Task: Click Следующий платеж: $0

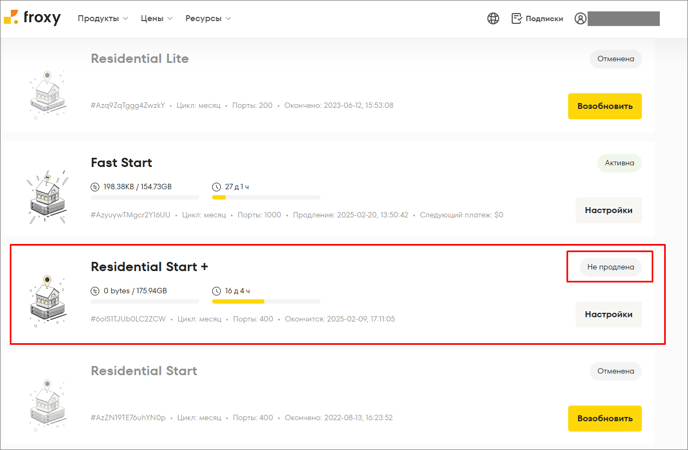Action: (462, 215)
